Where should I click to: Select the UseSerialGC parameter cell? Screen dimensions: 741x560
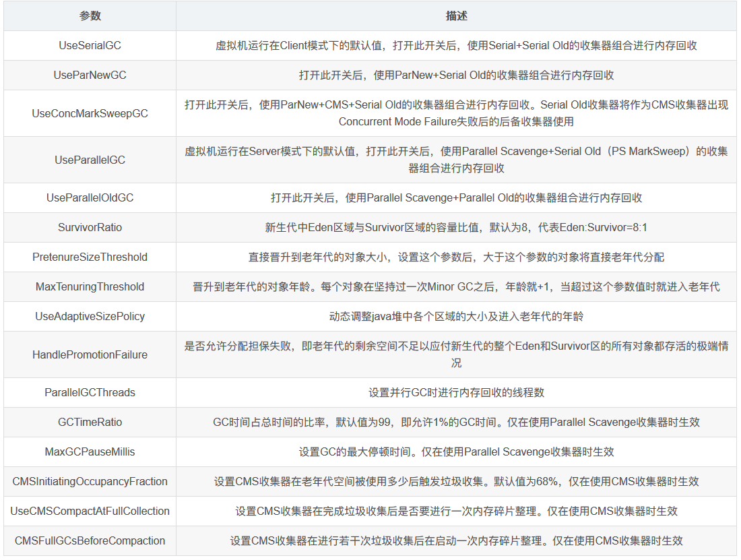(x=90, y=45)
